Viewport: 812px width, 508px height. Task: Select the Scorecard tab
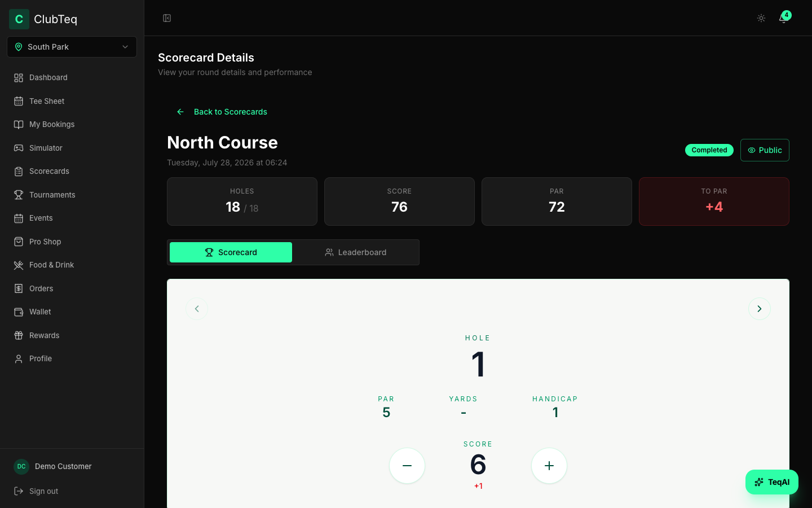point(231,252)
